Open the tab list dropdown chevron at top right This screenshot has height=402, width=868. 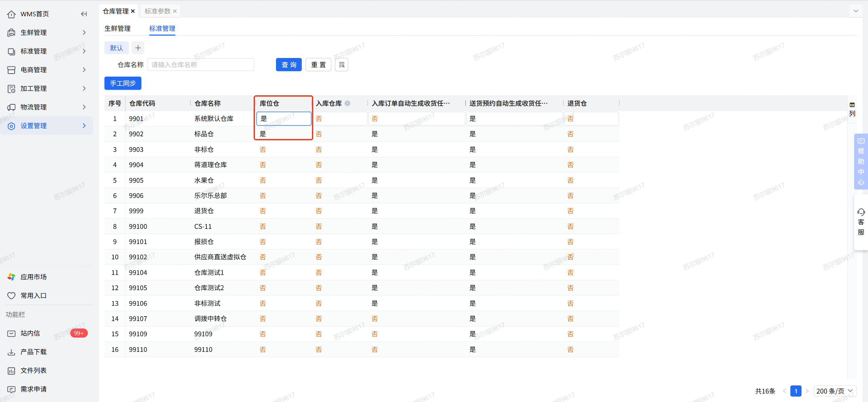856,11
